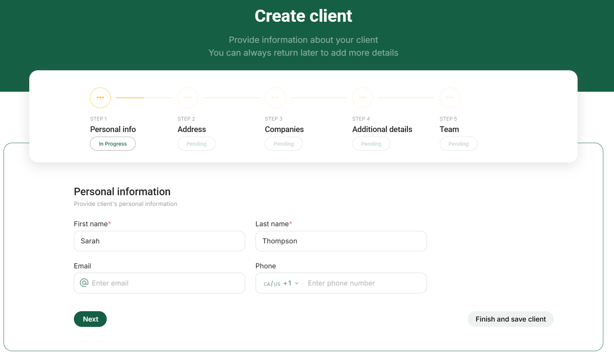Click the Email field label

coord(82,266)
